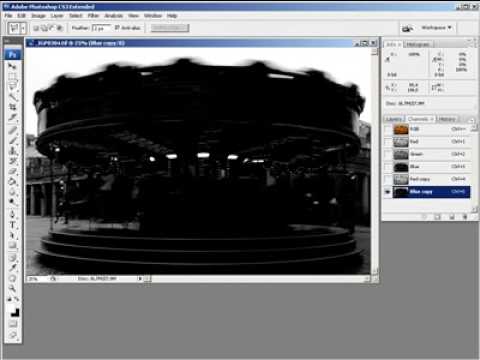
Task: Open the Workspace dropdown
Action: point(436,28)
